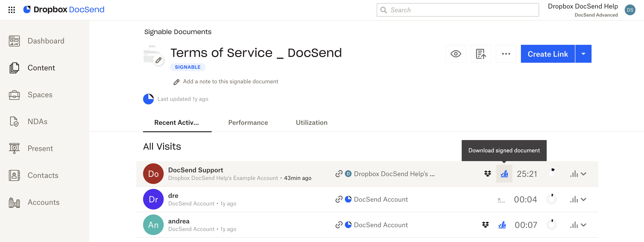Click the edit pencil on the document thumbnail
The height and width of the screenshot is (242, 644).
click(x=158, y=60)
